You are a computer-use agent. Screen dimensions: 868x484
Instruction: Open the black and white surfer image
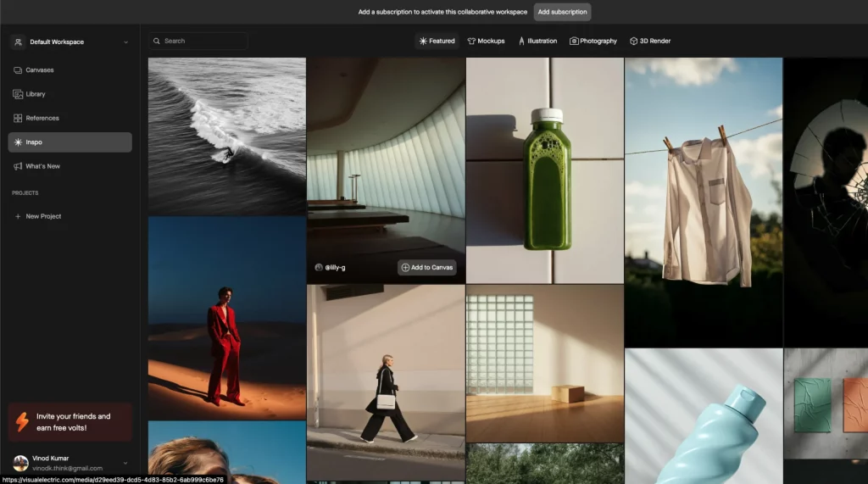[x=227, y=136]
